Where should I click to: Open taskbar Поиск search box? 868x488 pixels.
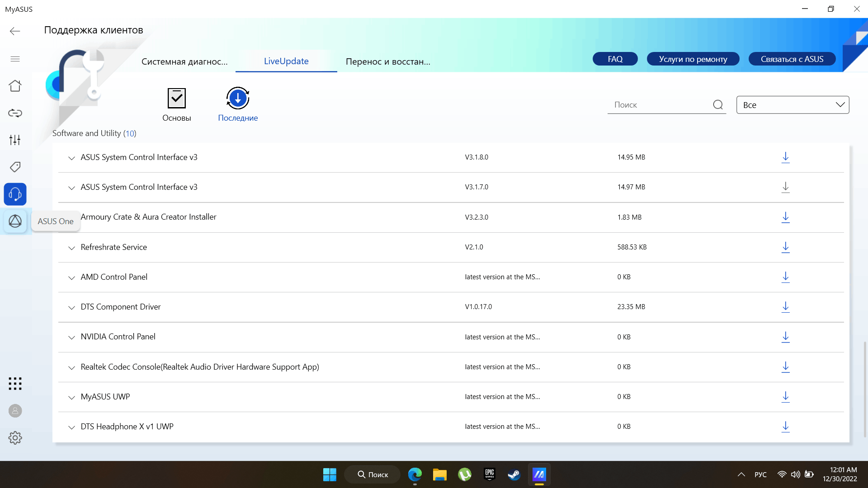coord(373,474)
